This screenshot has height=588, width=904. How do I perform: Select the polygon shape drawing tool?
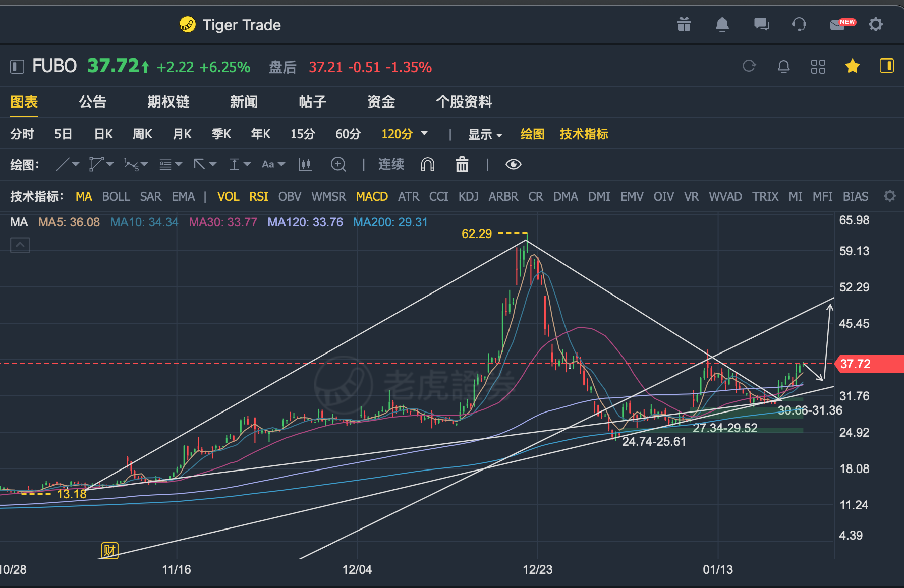pyautogui.click(x=96, y=164)
